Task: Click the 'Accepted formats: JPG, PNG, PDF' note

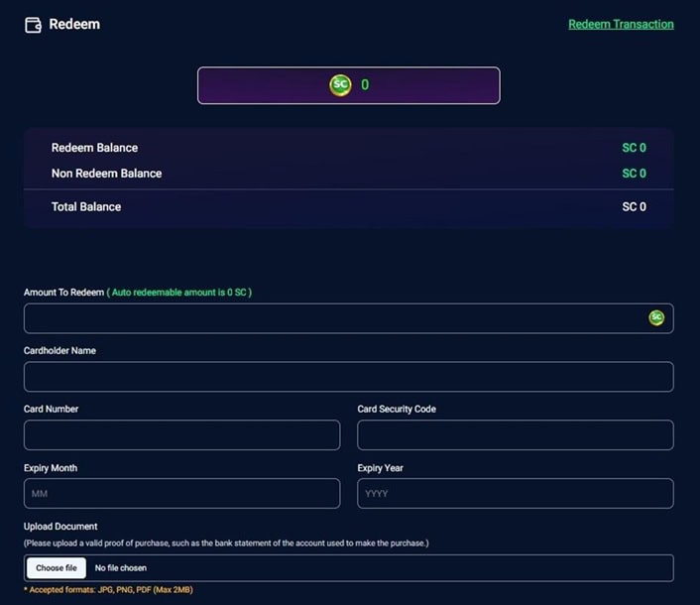Action: (108, 590)
